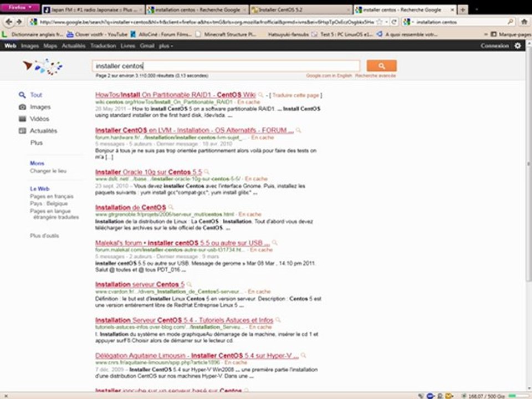Open En cache for the Installation de CentOS result

tap(250, 214)
